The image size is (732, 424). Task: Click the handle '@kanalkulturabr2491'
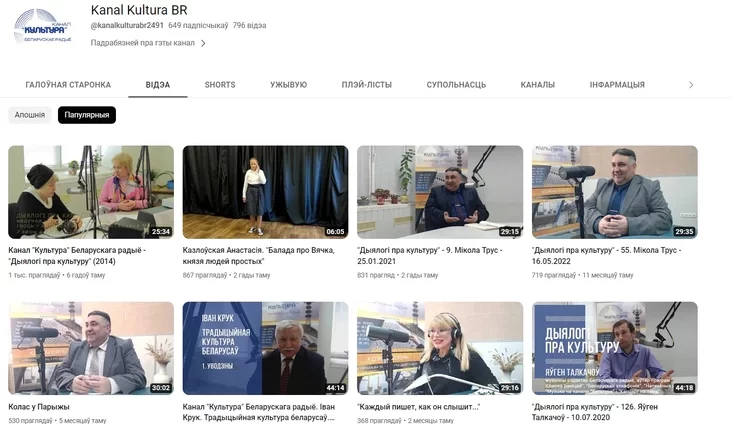[x=127, y=26]
